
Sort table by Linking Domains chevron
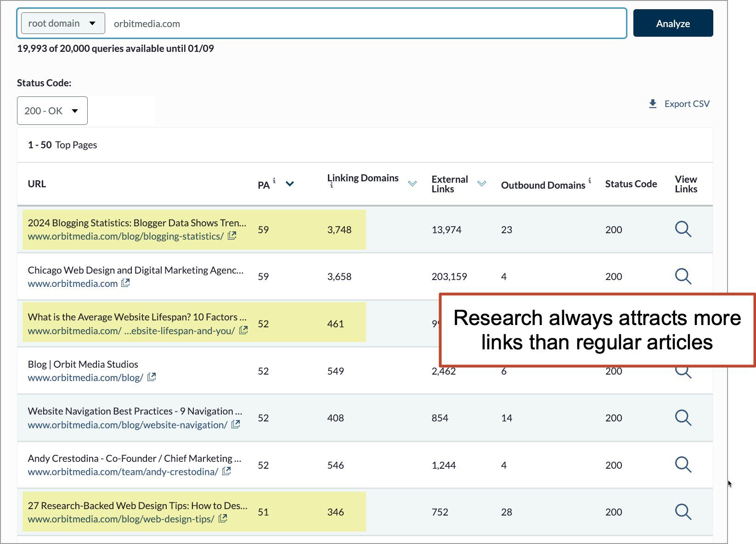tap(412, 184)
